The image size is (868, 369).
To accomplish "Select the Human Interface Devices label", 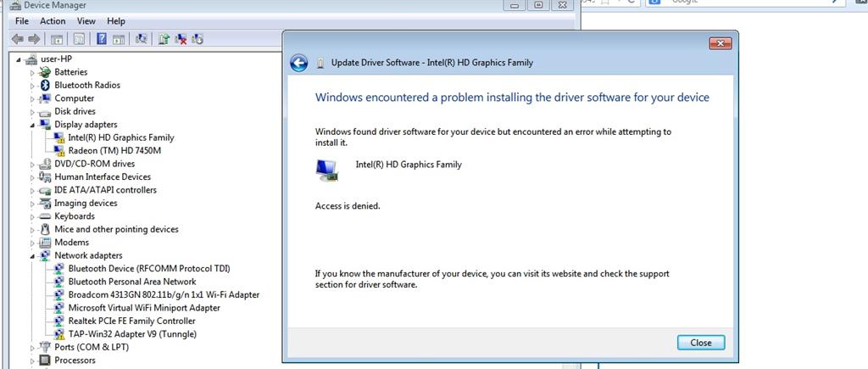I will (103, 176).
